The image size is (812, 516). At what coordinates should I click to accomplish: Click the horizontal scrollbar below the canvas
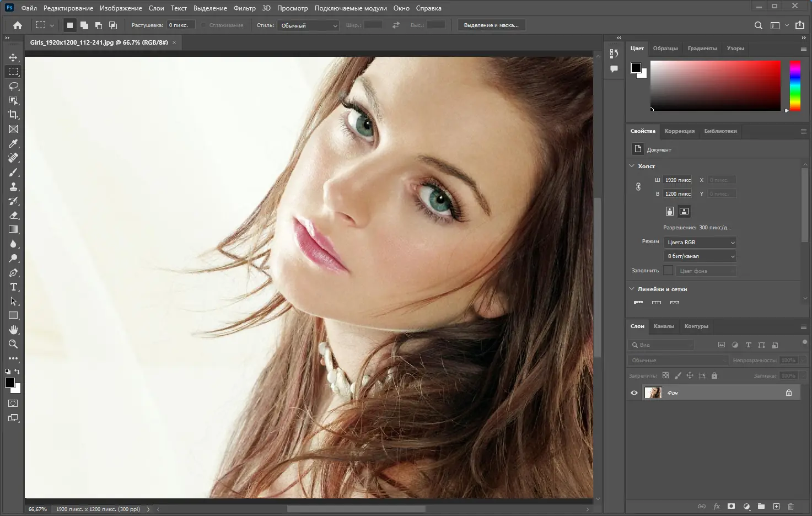[356, 509]
